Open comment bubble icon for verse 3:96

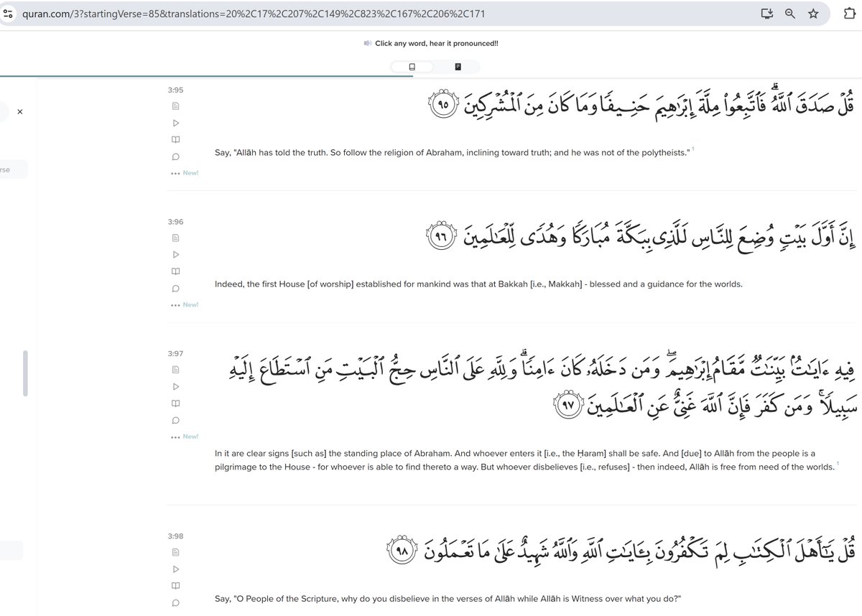[x=176, y=288]
